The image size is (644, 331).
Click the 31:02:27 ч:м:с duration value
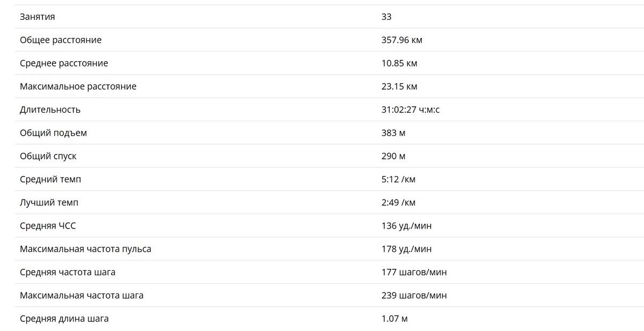tap(411, 110)
